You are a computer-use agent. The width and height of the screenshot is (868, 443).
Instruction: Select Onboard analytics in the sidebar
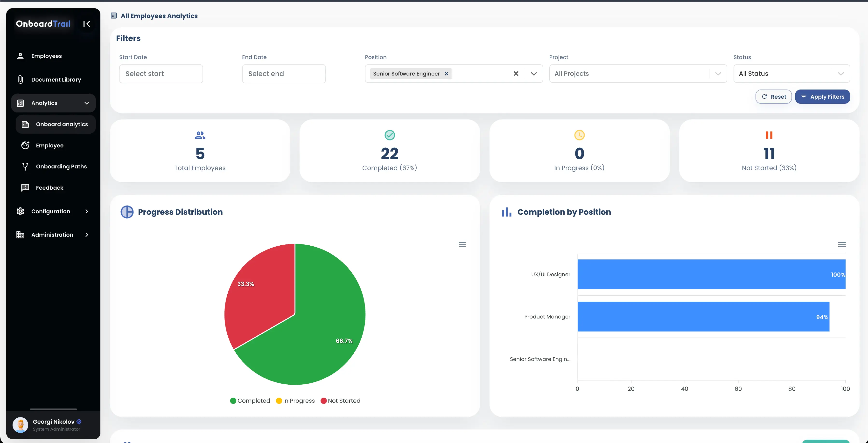click(x=61, y=124)
